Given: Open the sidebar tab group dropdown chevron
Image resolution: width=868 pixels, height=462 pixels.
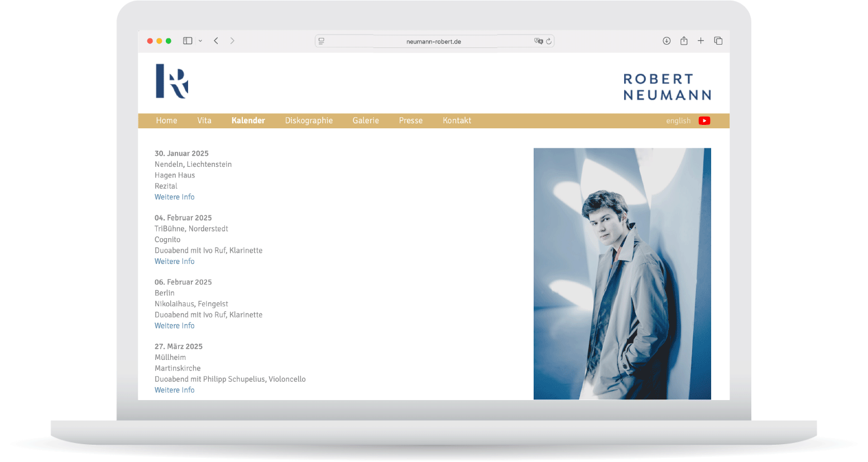Looking at the screenshot, I should [200, 41].
